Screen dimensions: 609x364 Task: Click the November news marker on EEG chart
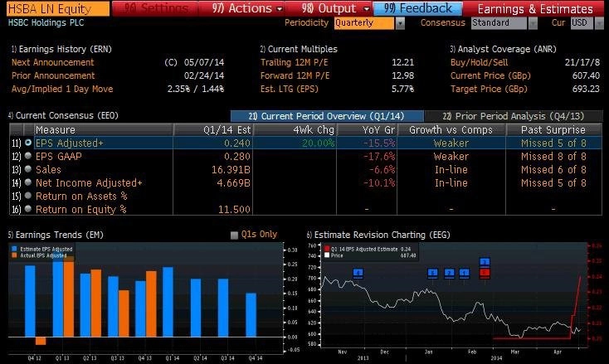tap(358, 273)
